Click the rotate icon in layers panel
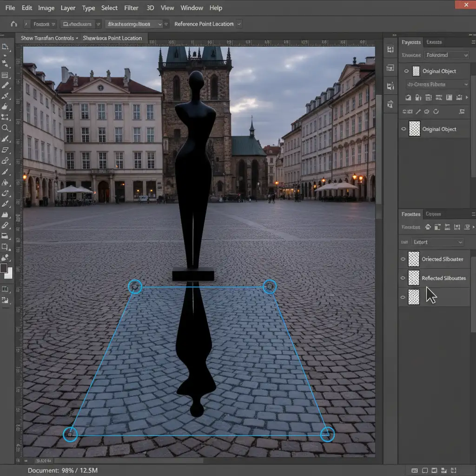Image resolution: width=476 pixels, height=476 pixels. coord(436,112)
